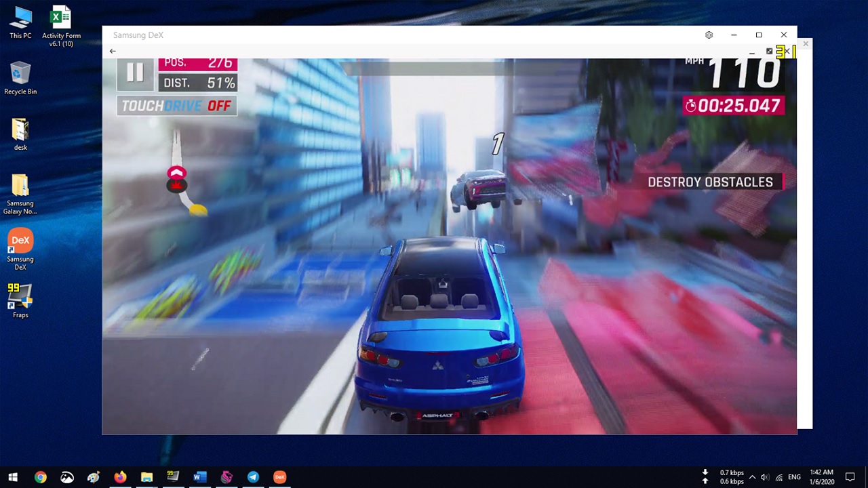Toggle the TouchDrive OFF control
The height and width of the screenshot is (488, 868).
177,106
